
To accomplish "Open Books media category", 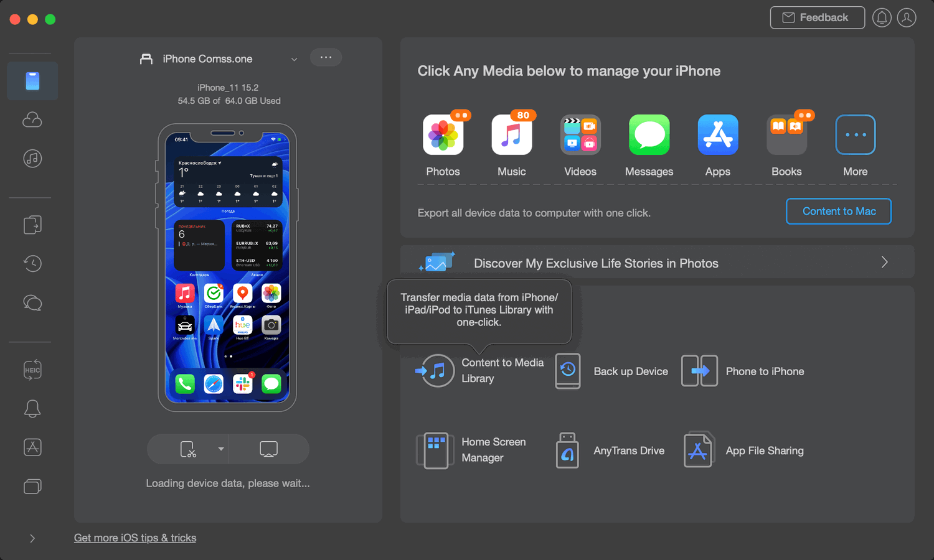I will (x=786, y=146).
